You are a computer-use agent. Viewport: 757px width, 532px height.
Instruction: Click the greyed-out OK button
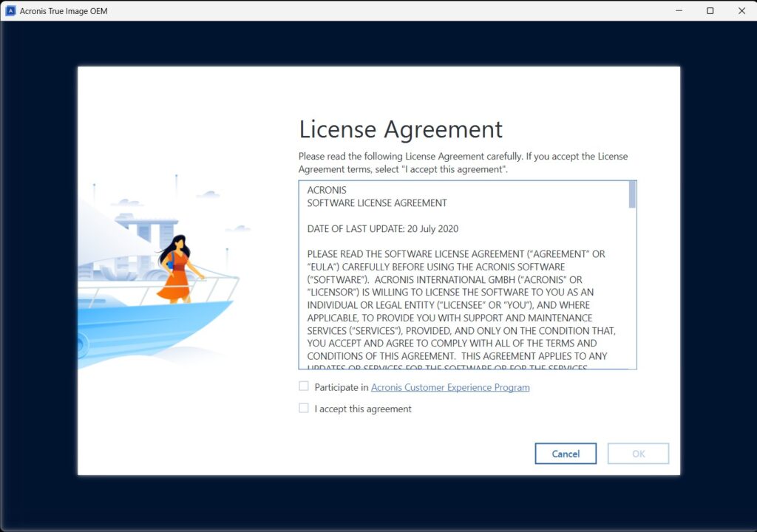pos(638,454)
